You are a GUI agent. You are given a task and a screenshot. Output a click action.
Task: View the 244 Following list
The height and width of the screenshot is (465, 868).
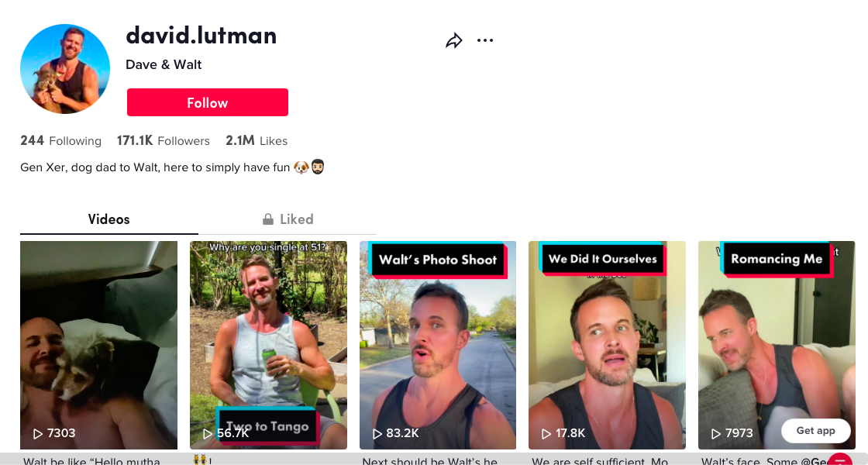pyautogui.click(x=61, y=140)
